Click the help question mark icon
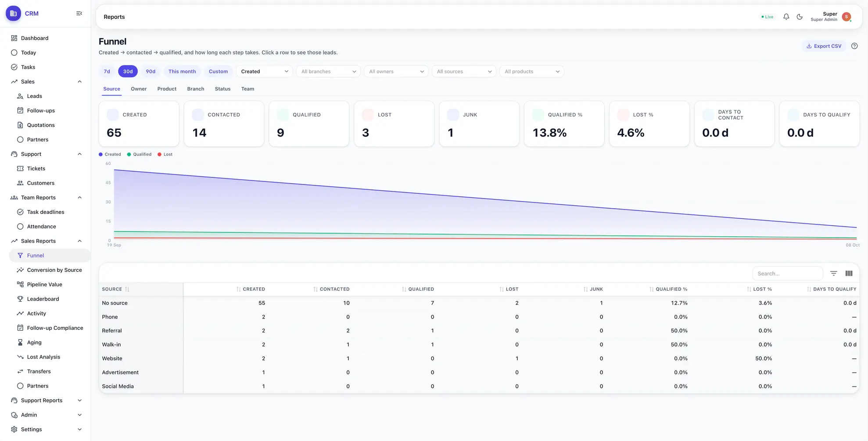The image size is (868, 441). point(854,46)
